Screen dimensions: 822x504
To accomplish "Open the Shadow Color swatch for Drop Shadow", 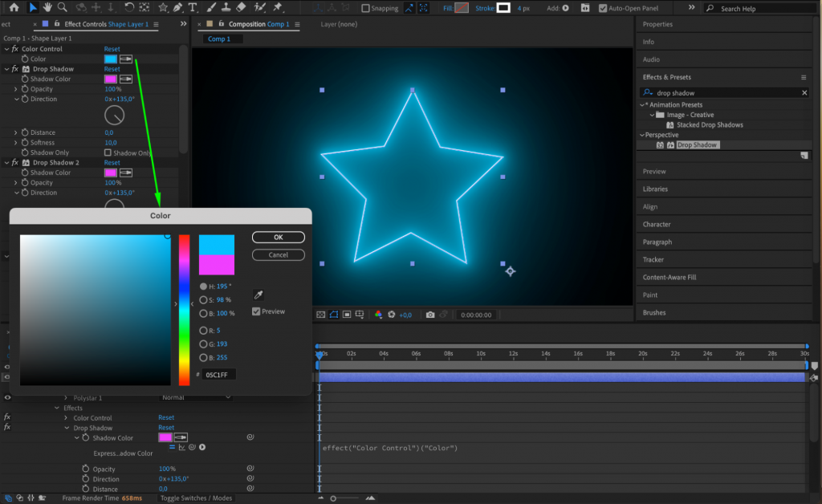I will [x=111, y=79].
